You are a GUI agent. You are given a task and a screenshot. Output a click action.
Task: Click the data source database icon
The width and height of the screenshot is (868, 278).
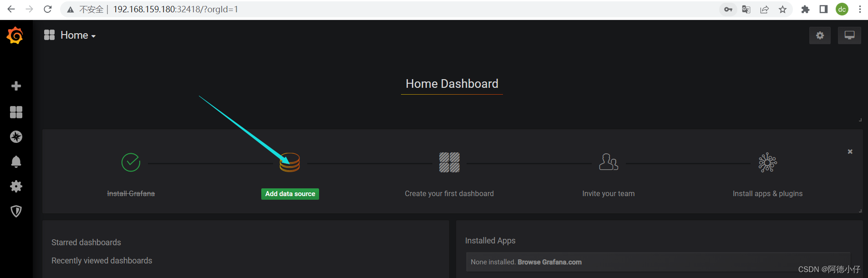click(289, 162)
